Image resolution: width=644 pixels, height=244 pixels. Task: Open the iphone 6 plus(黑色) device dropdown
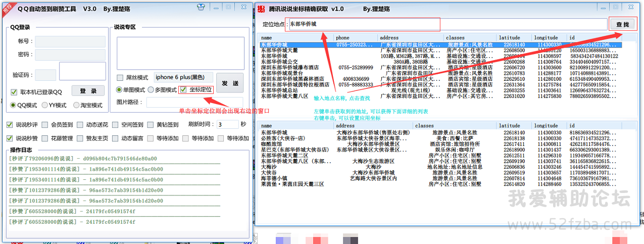183,77
